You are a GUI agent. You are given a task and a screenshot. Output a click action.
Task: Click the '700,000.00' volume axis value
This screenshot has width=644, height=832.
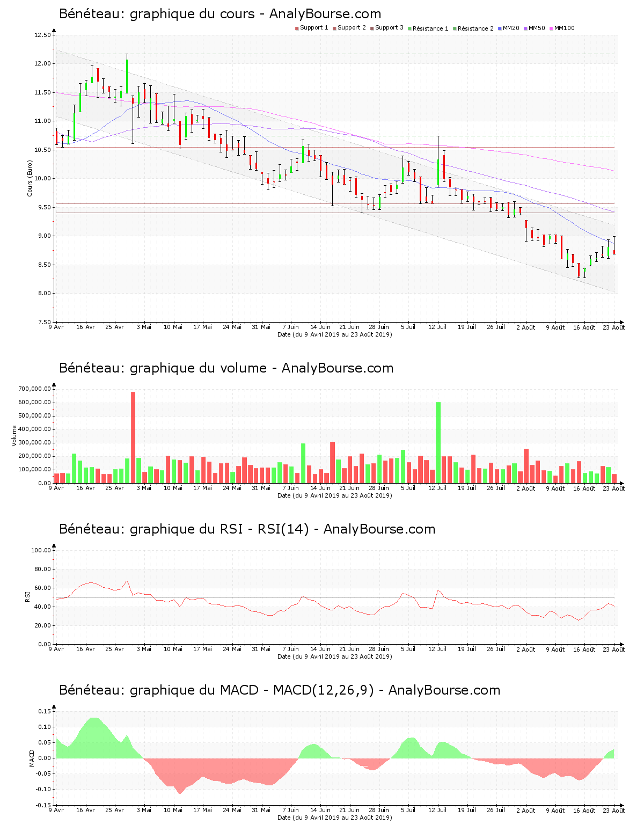[x=34, y=389]
